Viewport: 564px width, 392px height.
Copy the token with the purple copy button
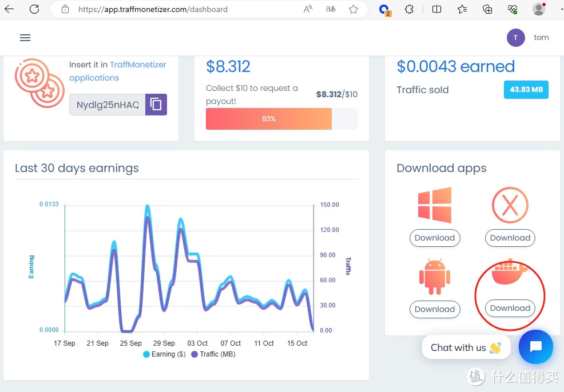click(x=156, y=105)
